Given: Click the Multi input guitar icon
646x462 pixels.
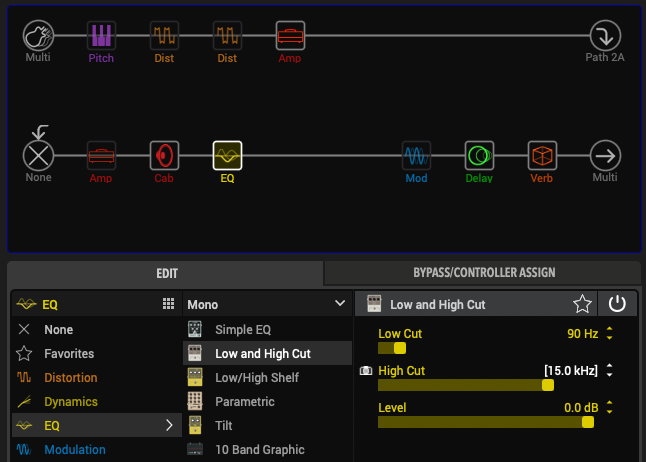Looking at the screenshot, I should pos(38,36).
